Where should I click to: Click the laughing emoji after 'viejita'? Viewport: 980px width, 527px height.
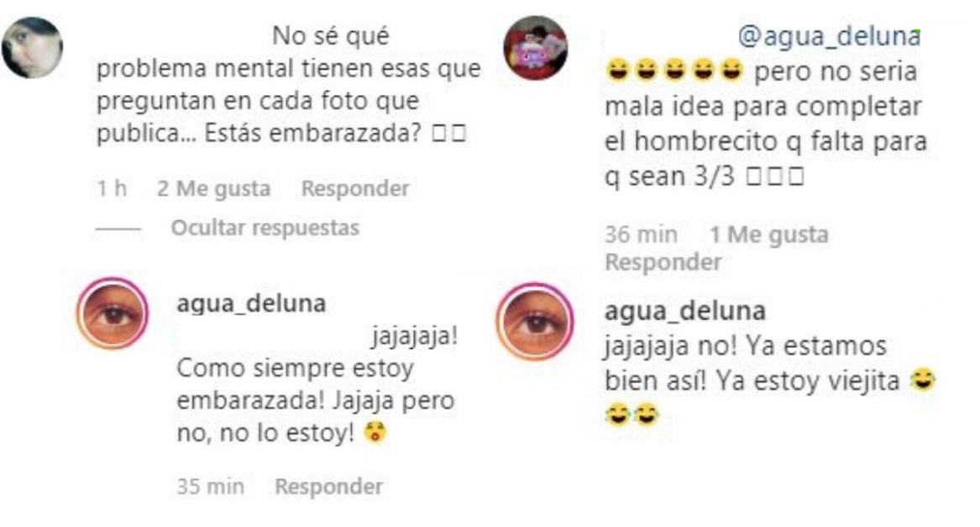[x=923, y=380]
